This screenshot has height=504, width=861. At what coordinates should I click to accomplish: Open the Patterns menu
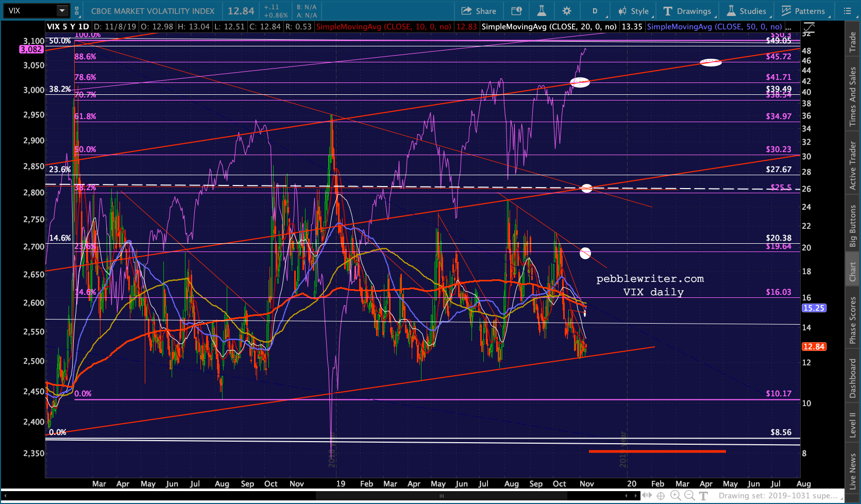pos(803,11)
